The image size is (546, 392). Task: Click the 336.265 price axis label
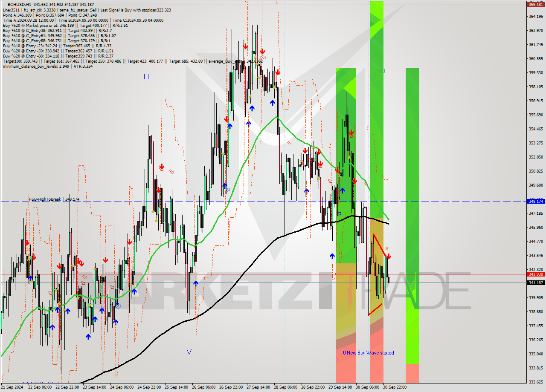click(x=535, y=340)
